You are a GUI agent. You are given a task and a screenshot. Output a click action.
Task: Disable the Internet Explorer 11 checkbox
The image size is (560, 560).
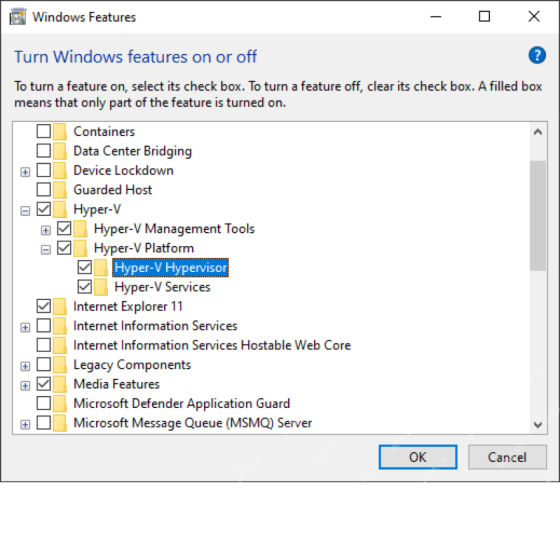[x=44, y=306]
